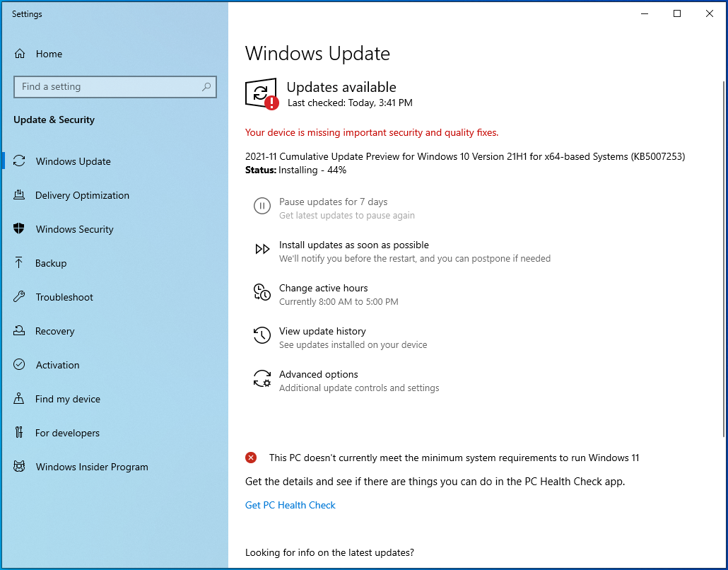Image resolution: width=728 pixels, height=570 pixels.
Task: Click the search magnifier icon
Action: coord(206,86)
